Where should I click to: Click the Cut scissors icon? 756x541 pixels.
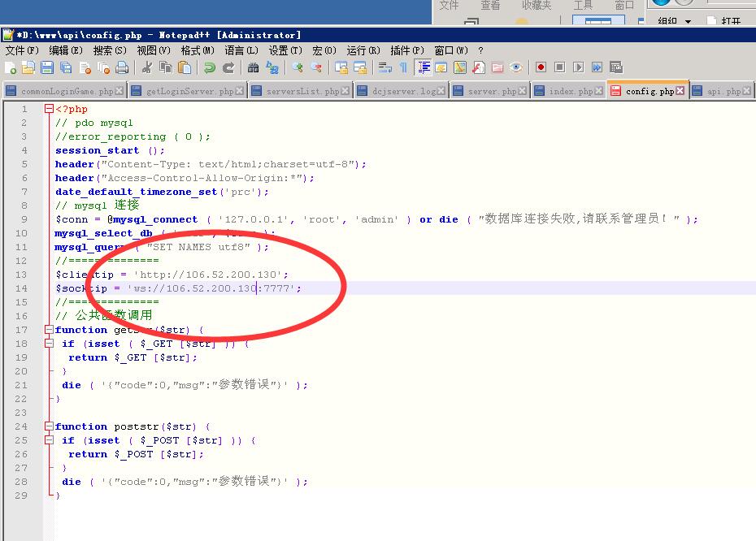[x=146, y=68]
